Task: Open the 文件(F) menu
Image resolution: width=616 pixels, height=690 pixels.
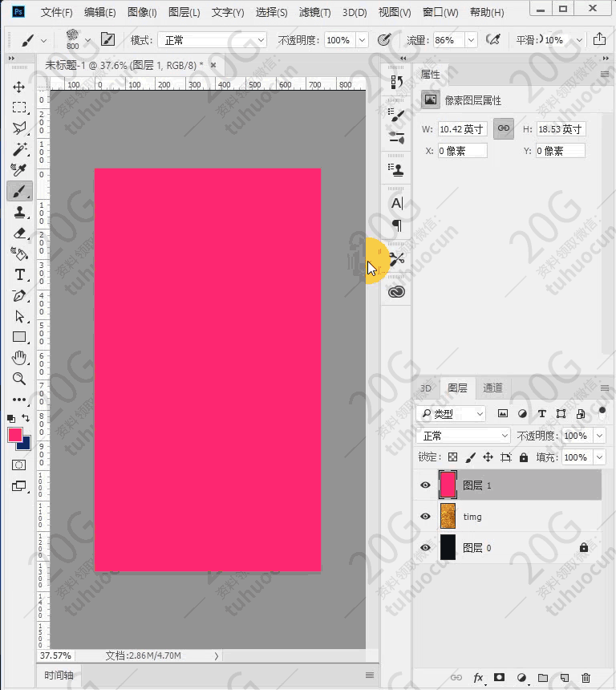Action: 56,12
